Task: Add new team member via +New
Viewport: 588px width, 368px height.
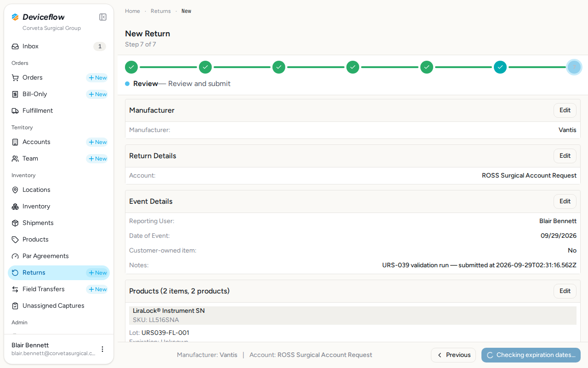Action: pos(97,159)
